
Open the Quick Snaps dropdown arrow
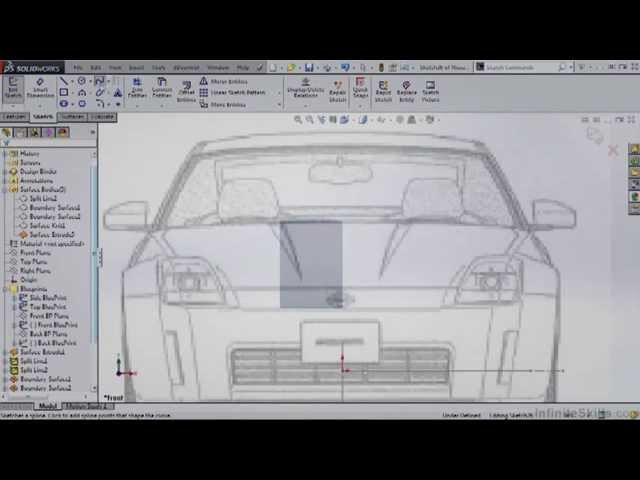tap(360, 106)
